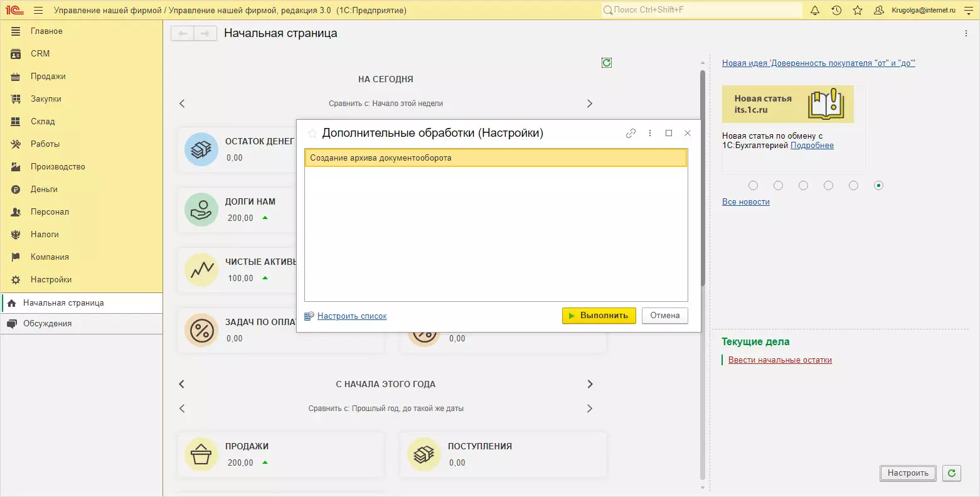Open the Закупки section

tap(82, 99)
